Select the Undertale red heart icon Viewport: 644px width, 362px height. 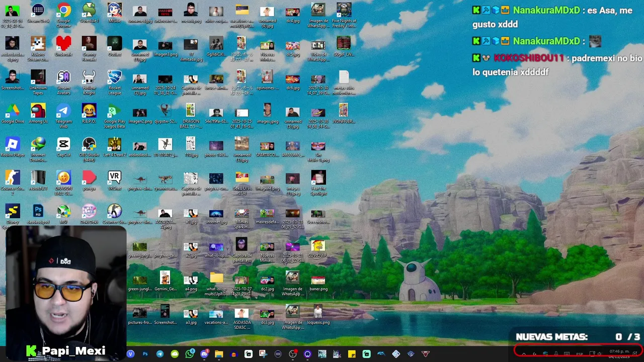(x=63, y=46)
